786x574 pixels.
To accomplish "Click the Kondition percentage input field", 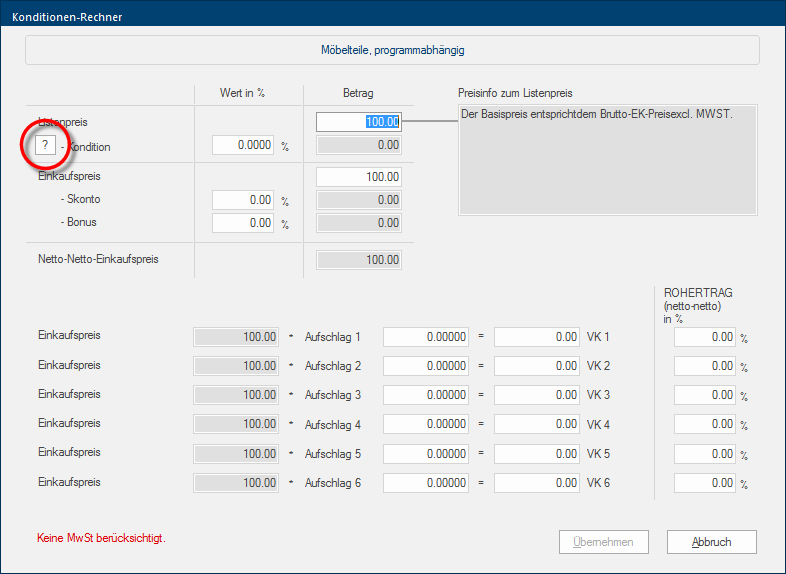I will (243, 146).
